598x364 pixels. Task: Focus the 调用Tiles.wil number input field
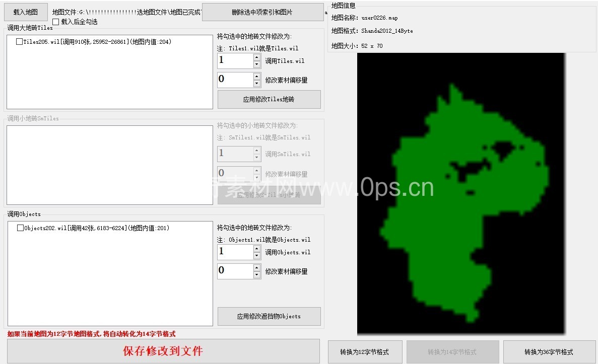click(235, 61)
